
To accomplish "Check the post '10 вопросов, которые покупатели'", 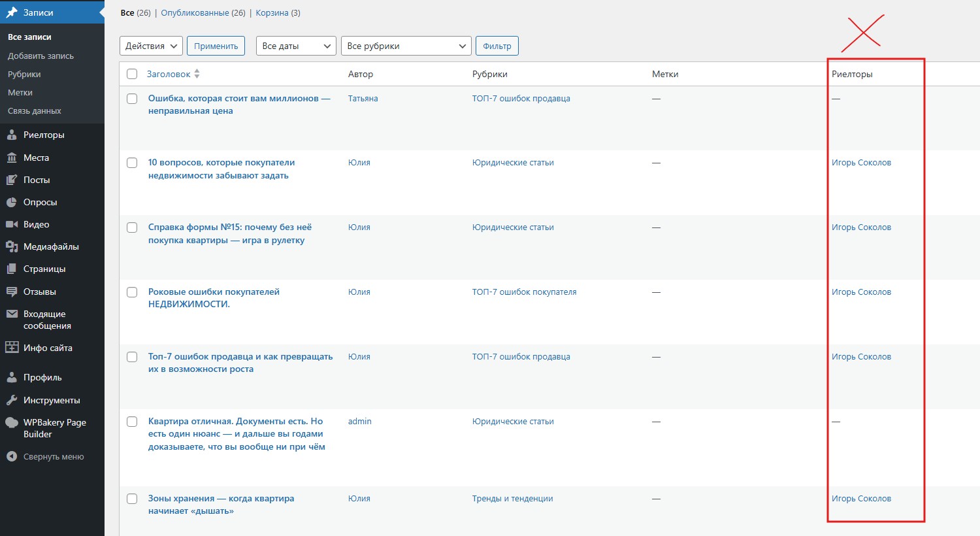I will tap(132, 163).
